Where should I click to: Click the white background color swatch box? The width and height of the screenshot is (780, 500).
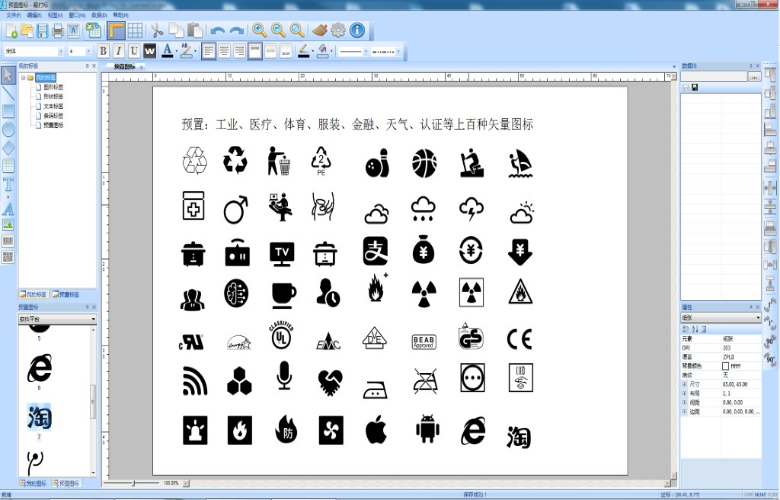[x=725, y=366]
